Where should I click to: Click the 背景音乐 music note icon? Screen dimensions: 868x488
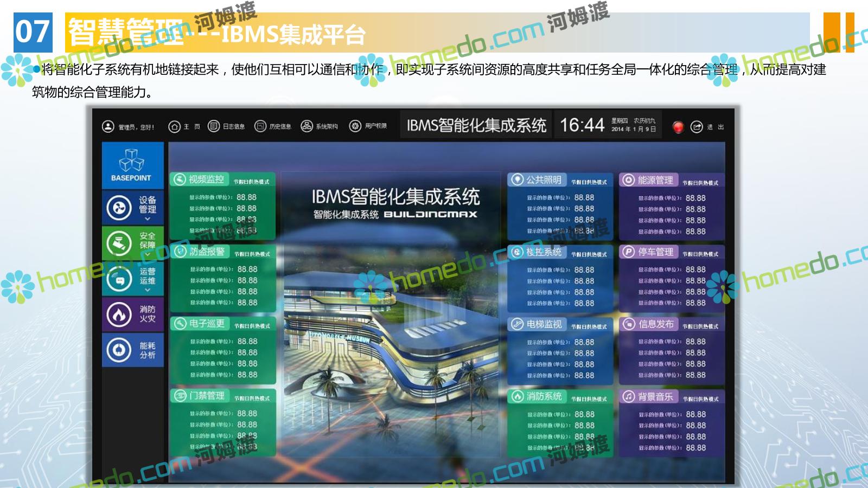coord(628,397)
